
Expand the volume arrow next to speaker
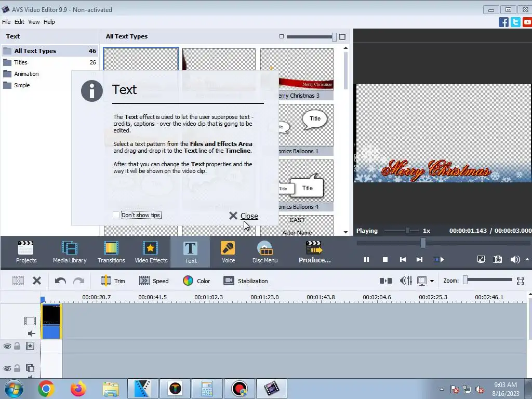coord(527,260)
